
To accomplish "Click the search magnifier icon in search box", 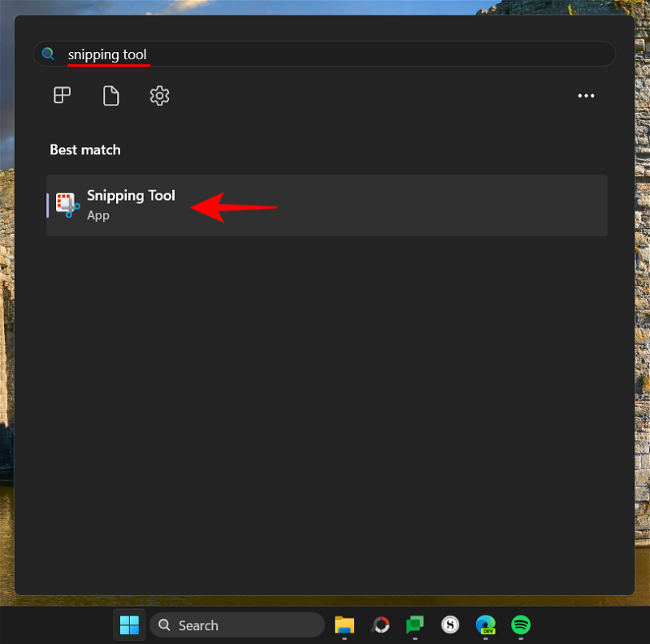I will [x=48, y=54].
